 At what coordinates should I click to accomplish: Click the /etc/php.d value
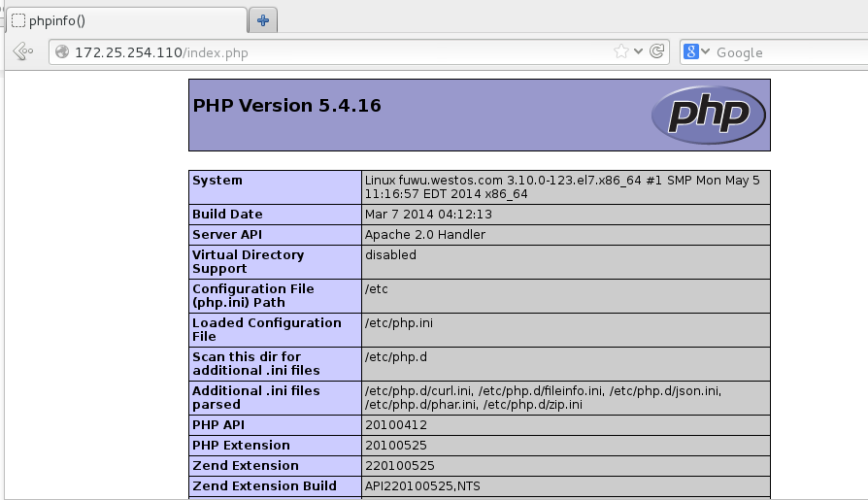pos(395,357)
